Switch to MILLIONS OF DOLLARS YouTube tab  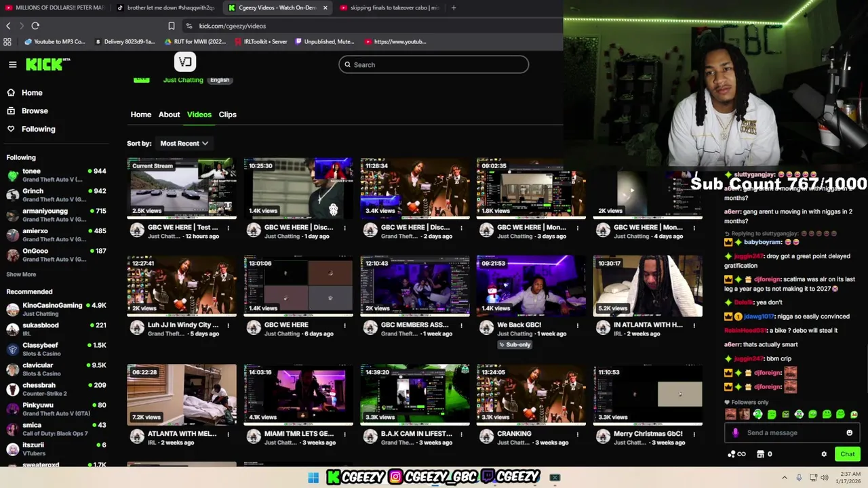pyautogui.click(x=56, y=7)
